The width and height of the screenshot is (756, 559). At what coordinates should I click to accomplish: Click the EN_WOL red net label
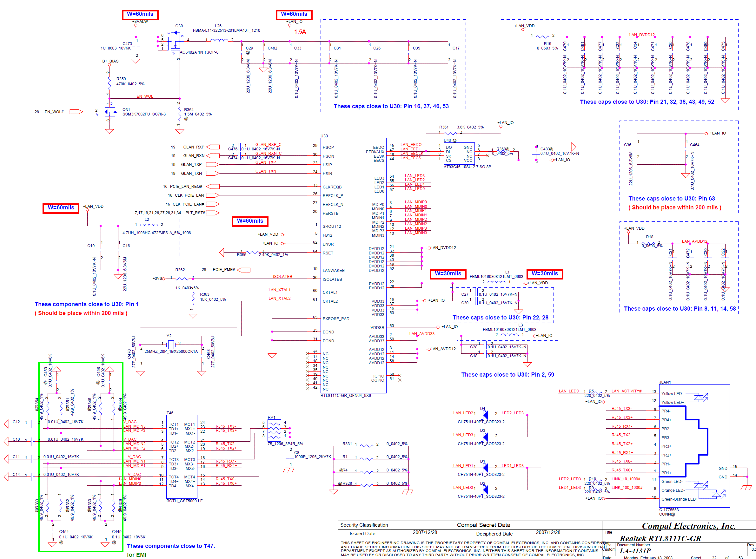145,96
